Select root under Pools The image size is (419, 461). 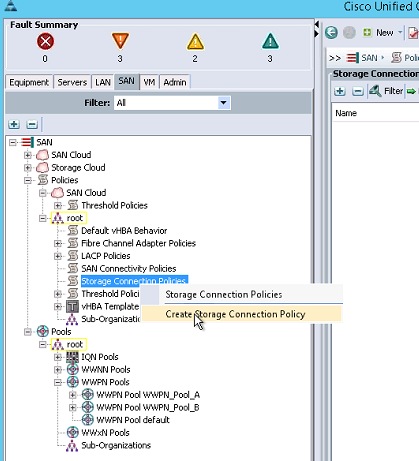[75, 344]
